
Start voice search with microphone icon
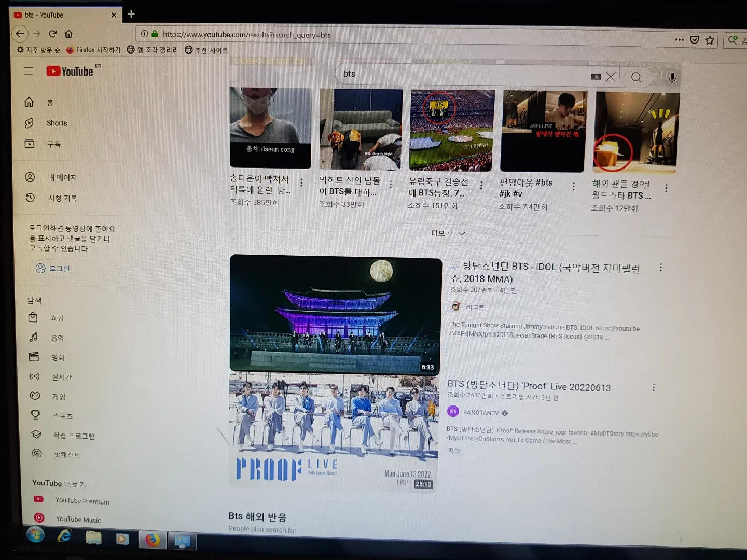(672, 78)
